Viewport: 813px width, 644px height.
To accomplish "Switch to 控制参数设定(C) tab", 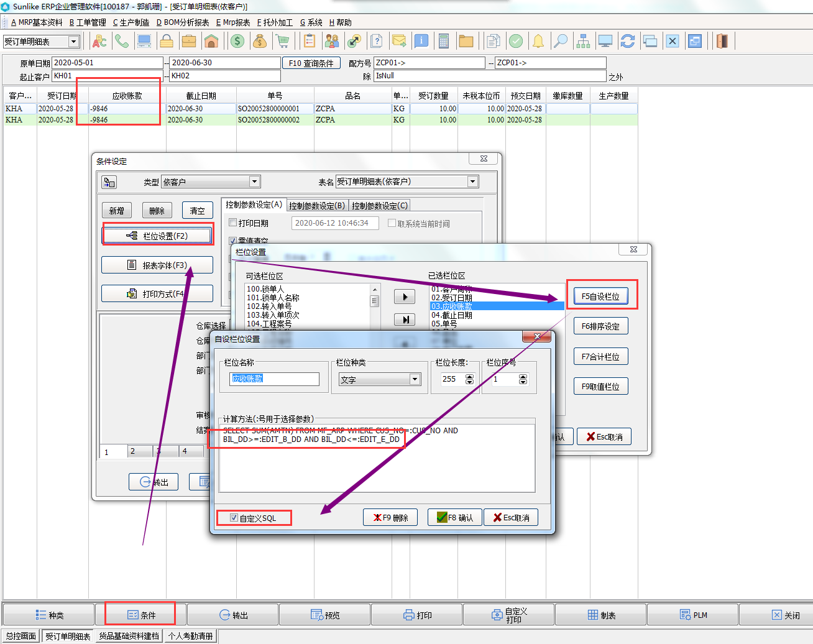I will 380,206.
